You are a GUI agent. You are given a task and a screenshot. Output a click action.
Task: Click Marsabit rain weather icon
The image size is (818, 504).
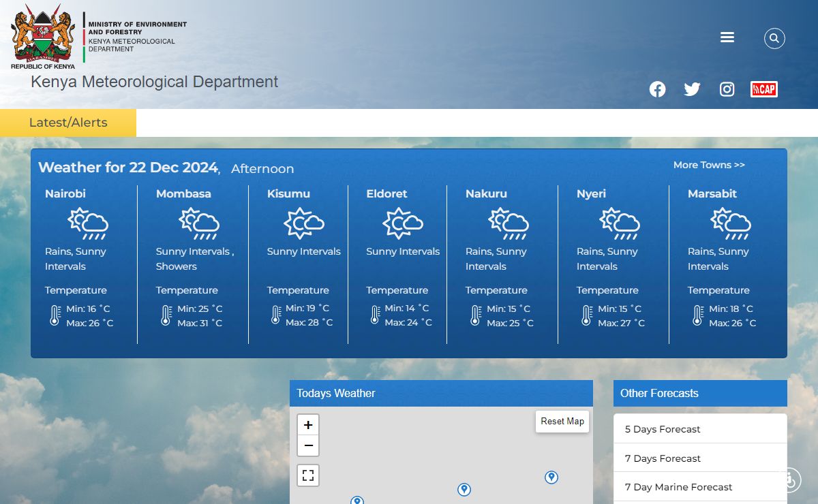tap(731, 223)
